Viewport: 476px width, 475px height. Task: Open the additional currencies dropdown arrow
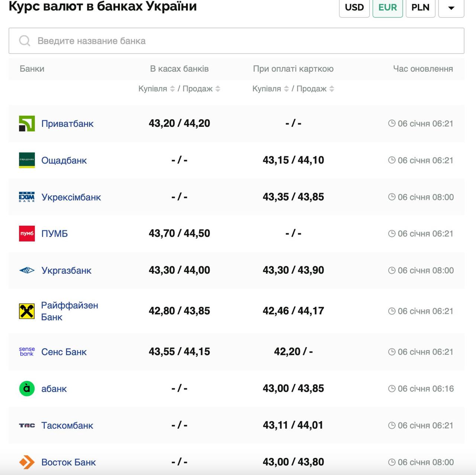(x=451, y=8)
